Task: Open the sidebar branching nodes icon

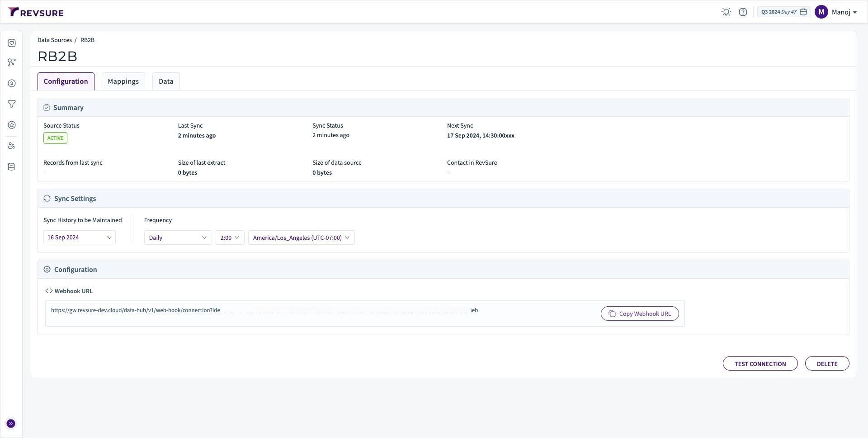Action: [x=12, y=62]
